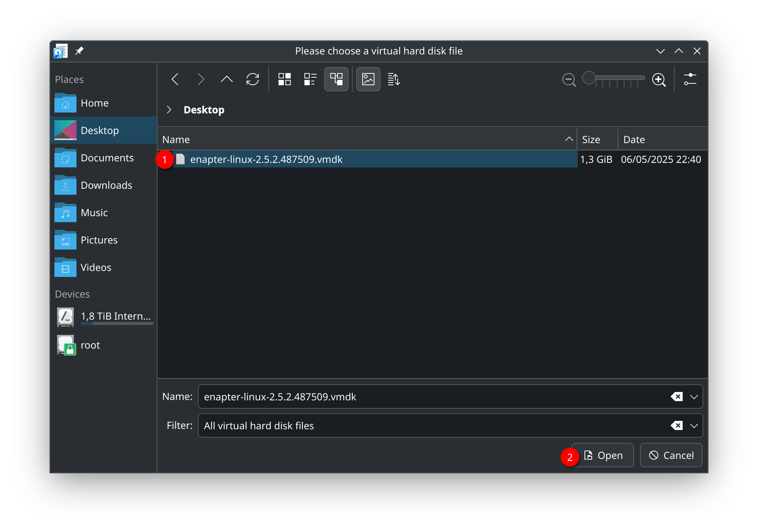Switch to icons view mode
Viewport: 758px width, 532px height.
tap(284, 79)
